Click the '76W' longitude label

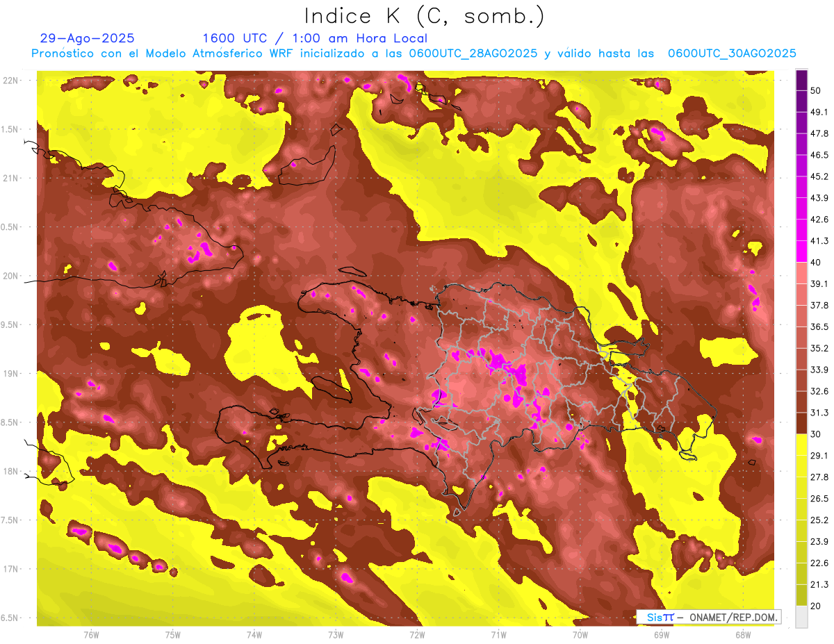[91, 635]
